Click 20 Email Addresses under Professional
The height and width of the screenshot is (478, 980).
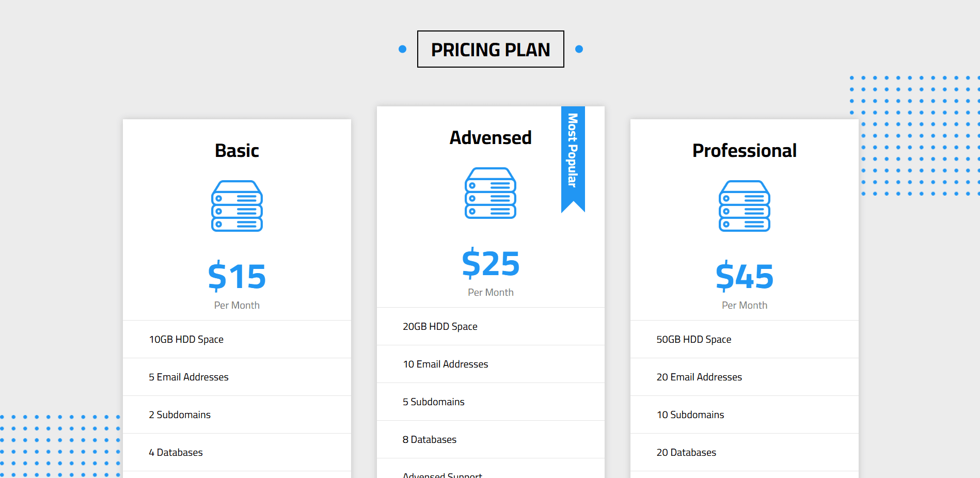pos(699,377)
